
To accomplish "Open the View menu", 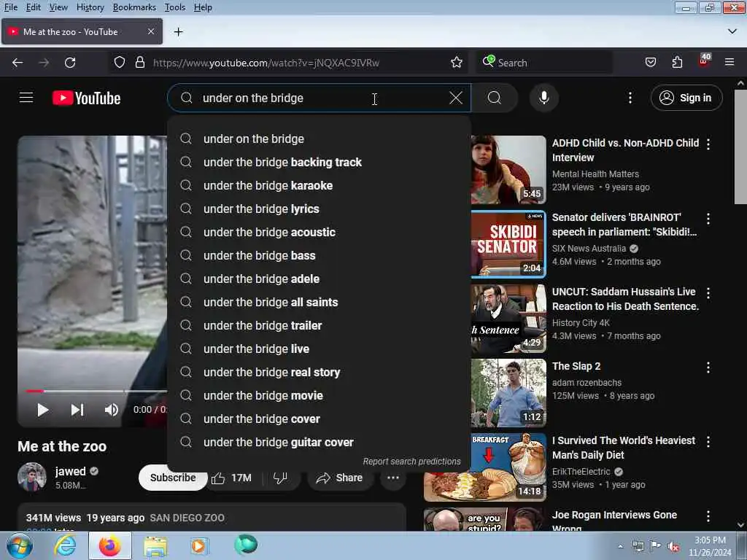I will pos(58,7).
